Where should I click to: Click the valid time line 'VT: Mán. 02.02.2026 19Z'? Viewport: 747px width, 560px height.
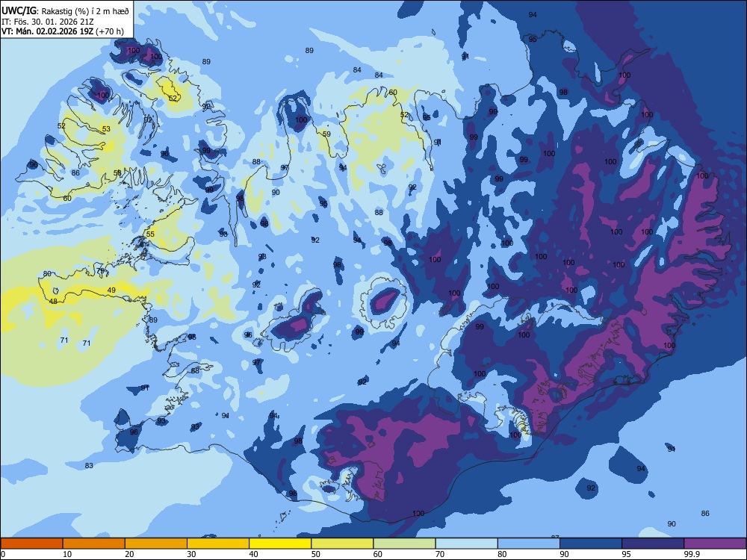47,31
